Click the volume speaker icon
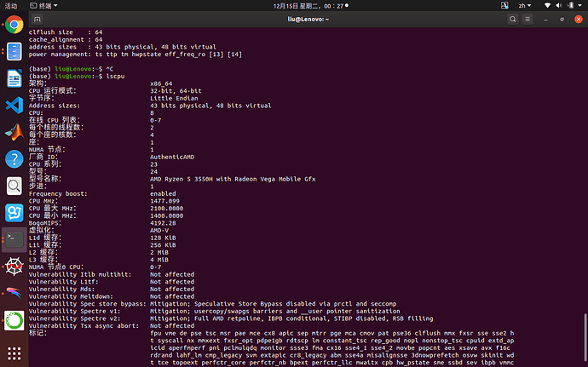Viewport: 588px width, 367px height. tap(559, 6)
